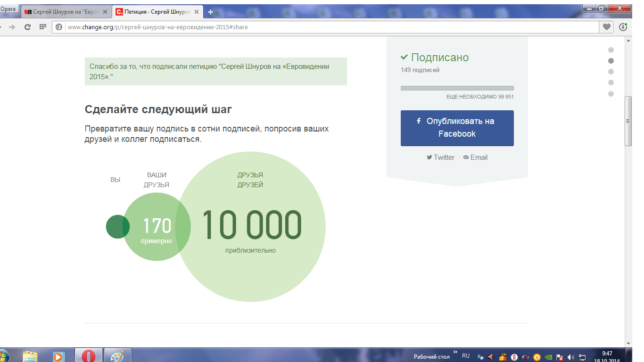Click the green thank-you confirmation banner
The height and width of the screenshot is (362, 644).
[216, 71]
